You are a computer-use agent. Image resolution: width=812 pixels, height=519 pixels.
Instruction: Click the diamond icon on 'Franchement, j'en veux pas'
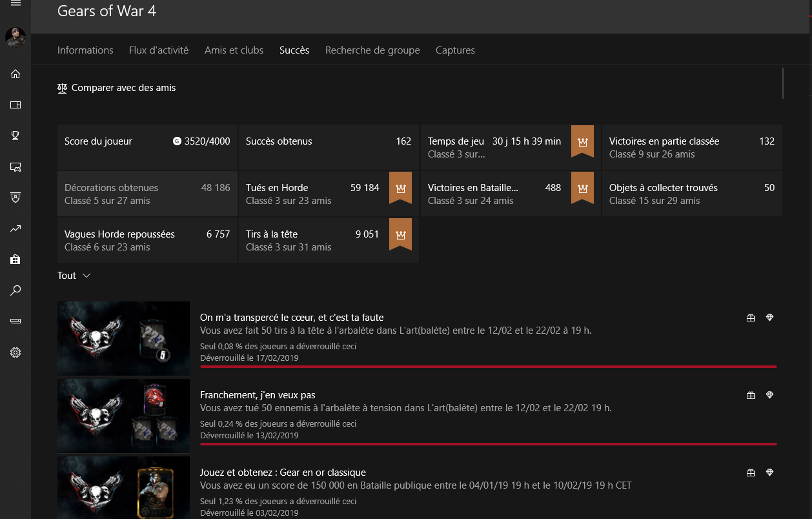[769, 395]
